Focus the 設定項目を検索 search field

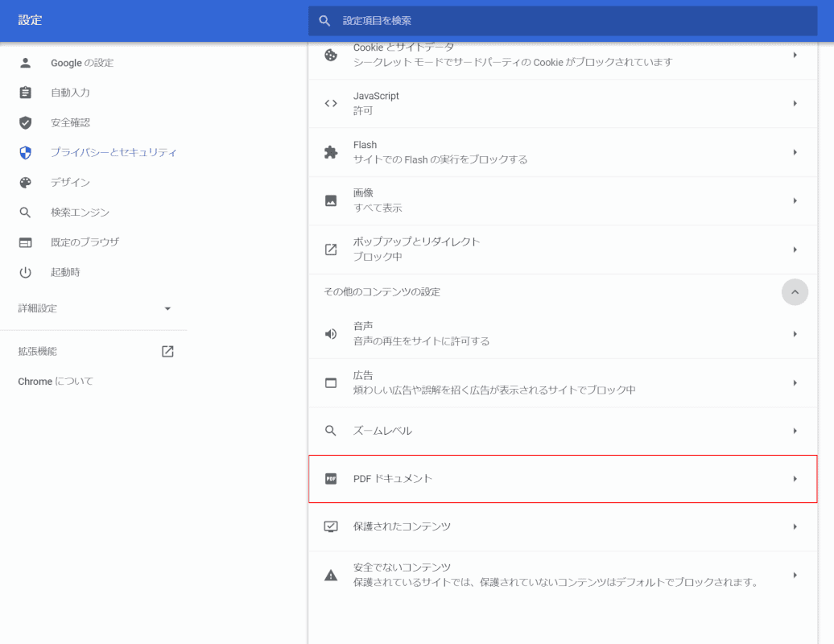[563, 21]
